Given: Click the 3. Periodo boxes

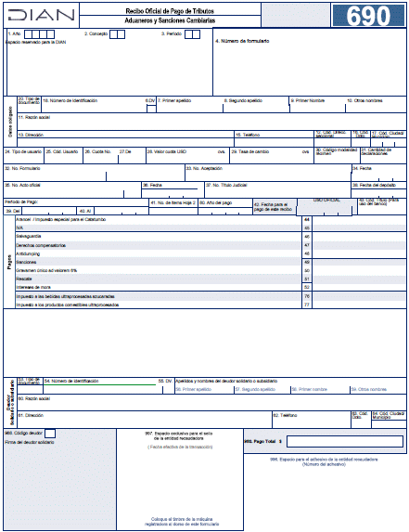Looking at the screenshot, I should click(x=192, y=34).
